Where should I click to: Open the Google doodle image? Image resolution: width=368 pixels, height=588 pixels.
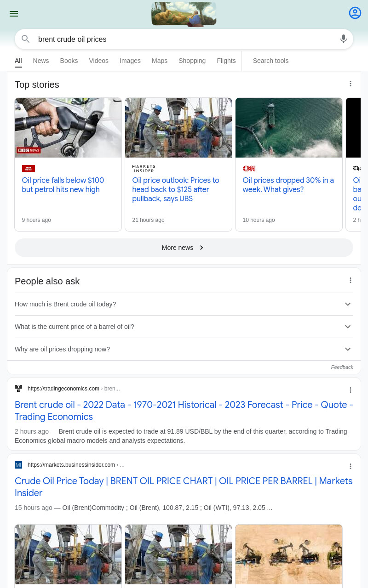184,14
